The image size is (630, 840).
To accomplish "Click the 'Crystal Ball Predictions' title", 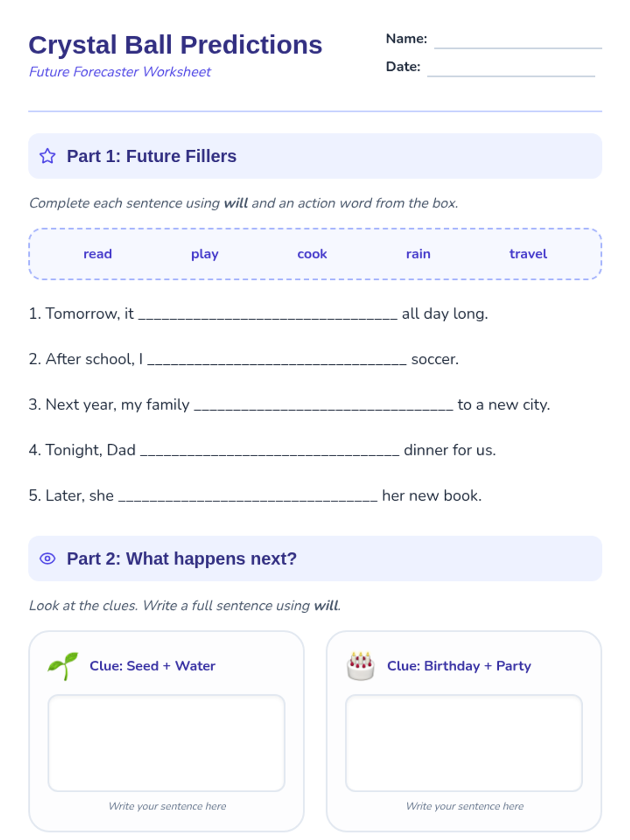I will 175,45.
